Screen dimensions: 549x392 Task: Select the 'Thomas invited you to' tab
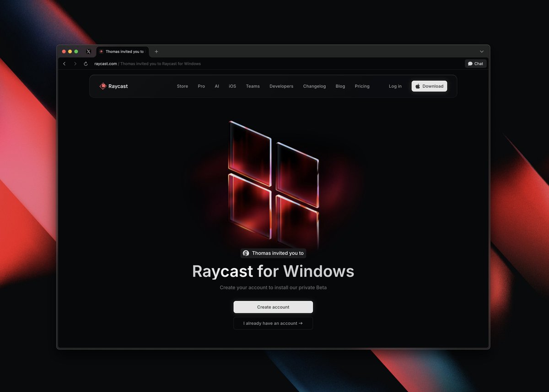pos(124,52)
